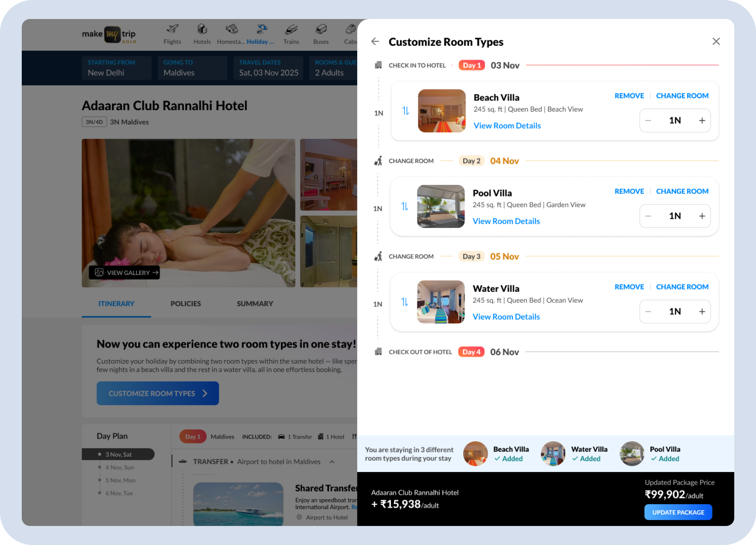View Room Details for Beach Villa
Image resolution: width=756 pixels, height=545 pixels.
click(x=507, y=125)
